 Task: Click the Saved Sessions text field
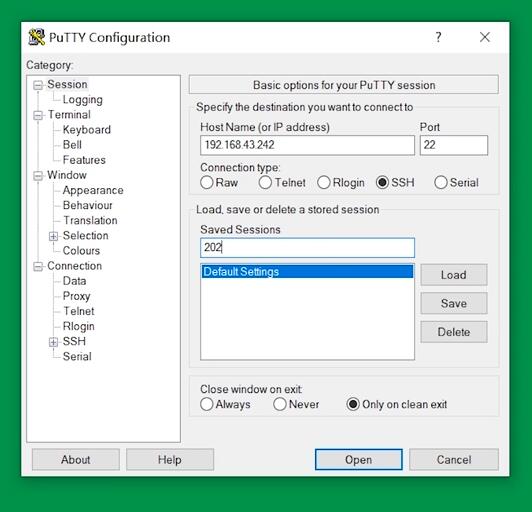click(307, 248)
